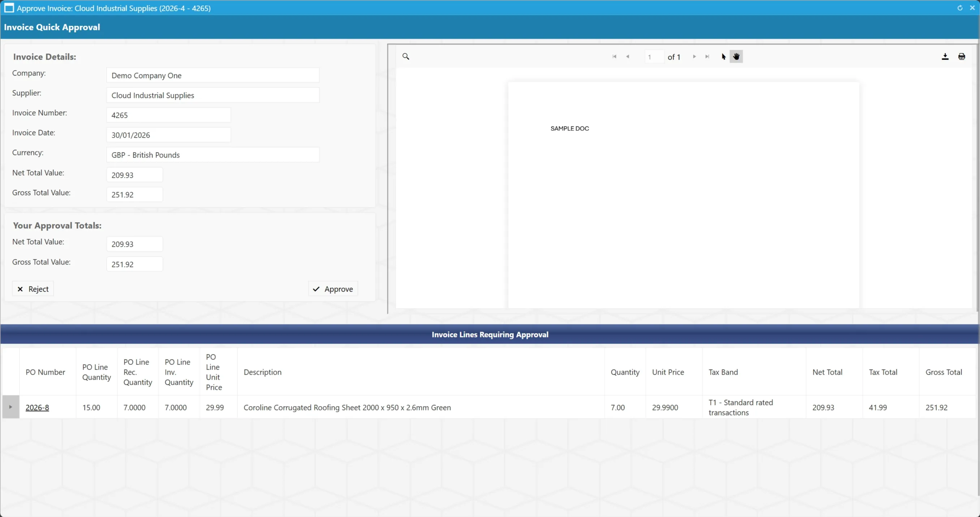Print the invoice document
The width and height of the screenshot is (980, 517).
point(962,56)
